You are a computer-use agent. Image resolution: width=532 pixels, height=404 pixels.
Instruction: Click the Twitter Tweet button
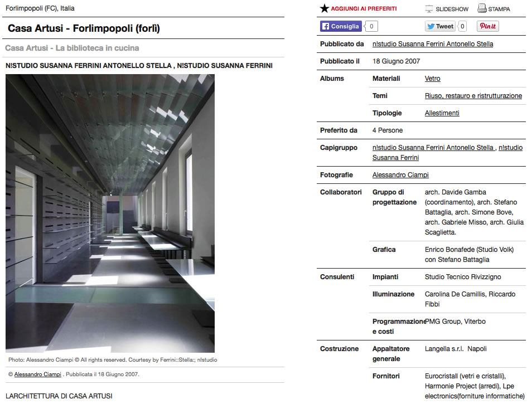(x=440, y=26)
